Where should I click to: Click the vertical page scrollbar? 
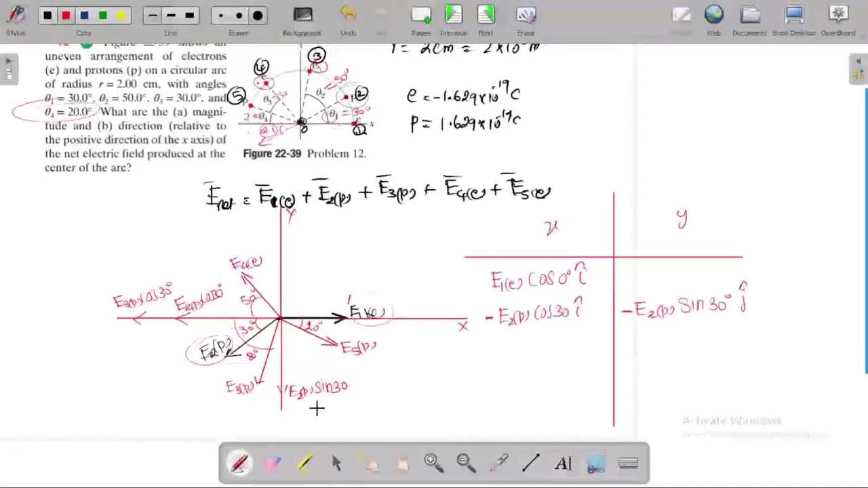[x=866, y=230]
